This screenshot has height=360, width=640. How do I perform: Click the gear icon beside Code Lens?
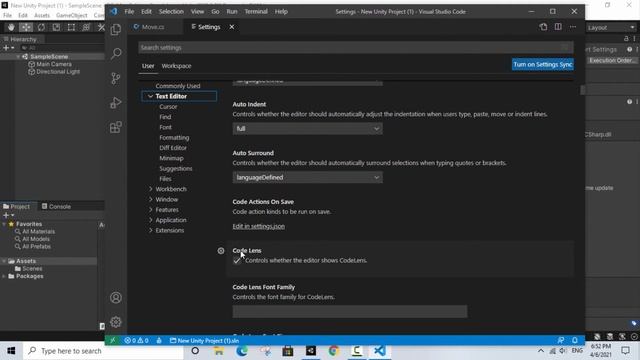click(221, 251)
